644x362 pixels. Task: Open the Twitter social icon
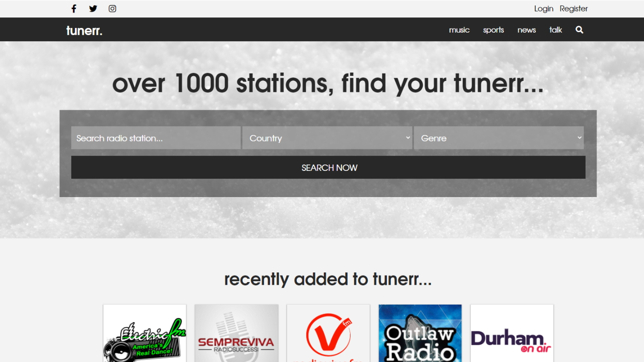(x=93, y=8)
